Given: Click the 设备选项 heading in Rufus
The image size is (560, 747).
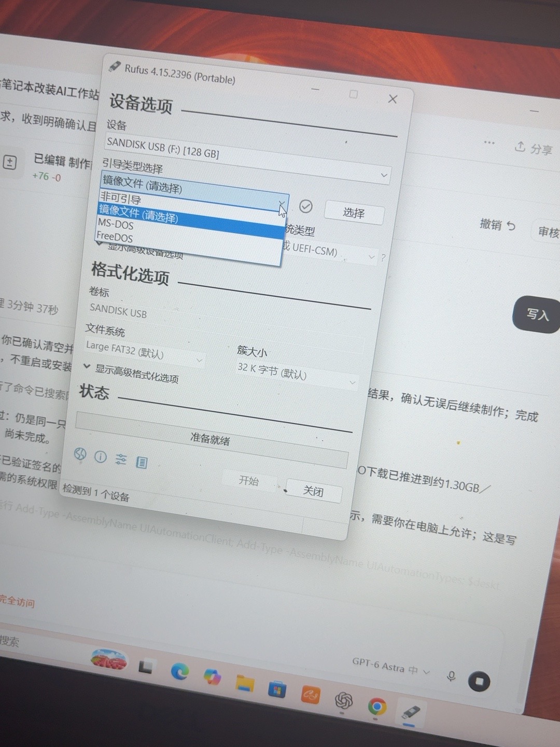Looking at the screenshot, I should click(141, 103).
